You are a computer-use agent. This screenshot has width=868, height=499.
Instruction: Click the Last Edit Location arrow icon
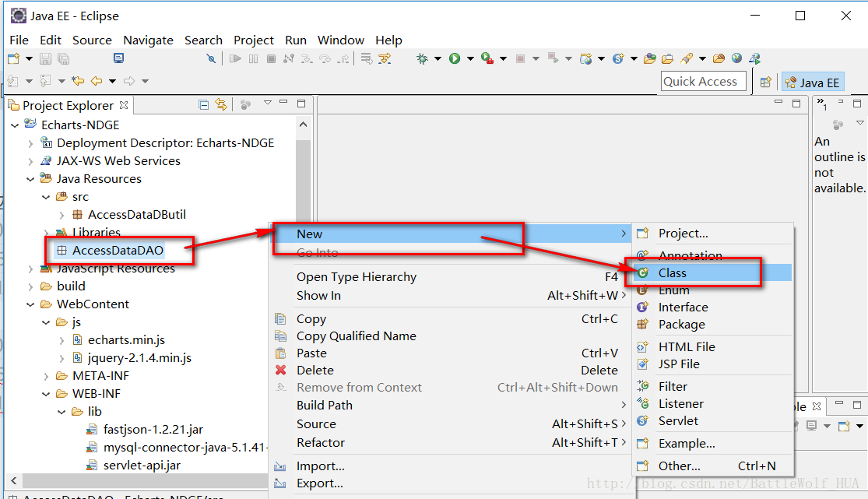(x=78, y=81)
